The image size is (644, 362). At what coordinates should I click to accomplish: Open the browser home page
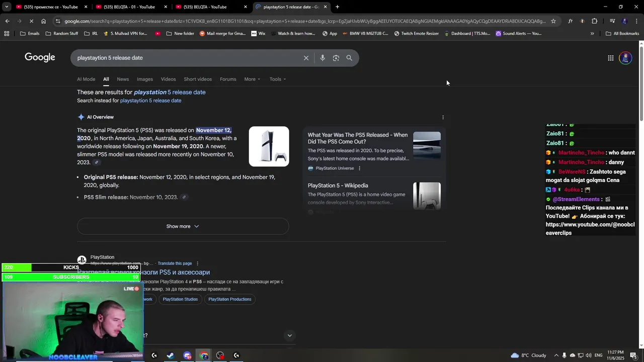coord(43,21)
